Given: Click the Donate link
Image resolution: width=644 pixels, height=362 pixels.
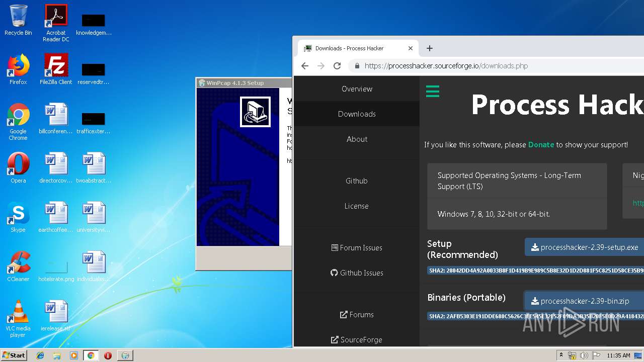Looking at the screenshot, I should pyautogui.click(x=541, y=145).
